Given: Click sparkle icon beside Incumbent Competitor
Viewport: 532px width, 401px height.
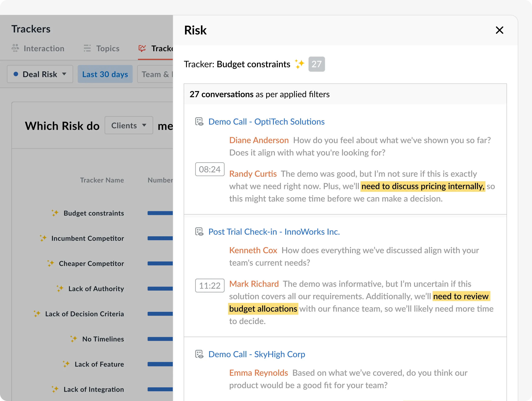Looking at the screenshot, I should 43,238.
